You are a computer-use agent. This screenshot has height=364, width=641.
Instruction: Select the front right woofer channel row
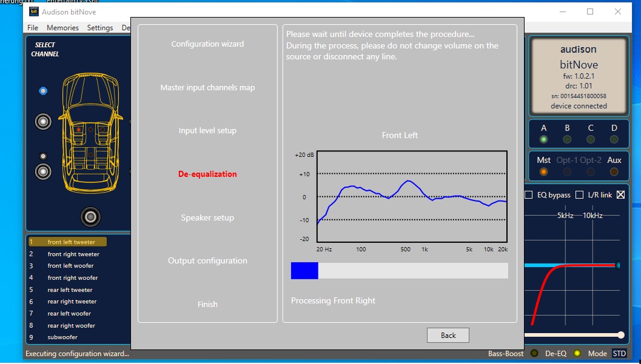pyautogui.click(x=72, y=278)
